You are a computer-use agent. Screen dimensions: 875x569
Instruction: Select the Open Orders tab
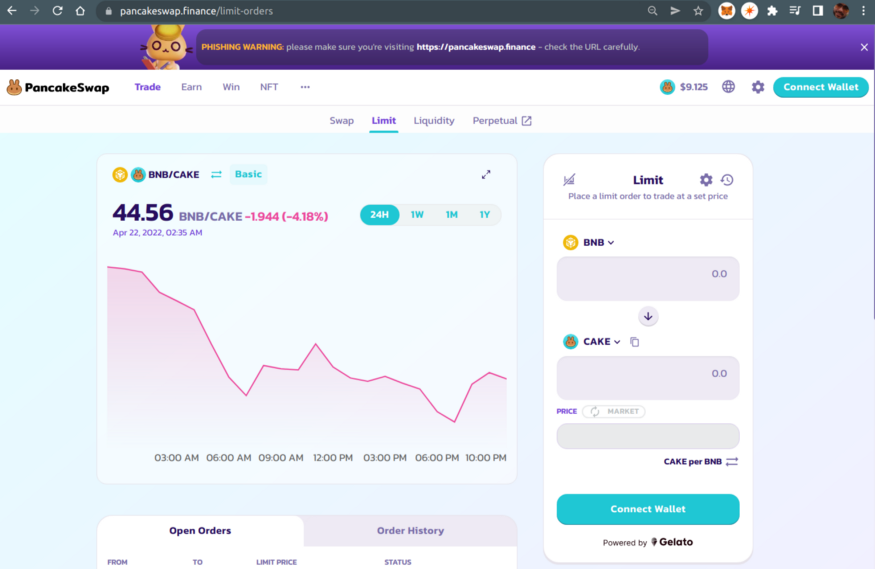tap(200, 531)
